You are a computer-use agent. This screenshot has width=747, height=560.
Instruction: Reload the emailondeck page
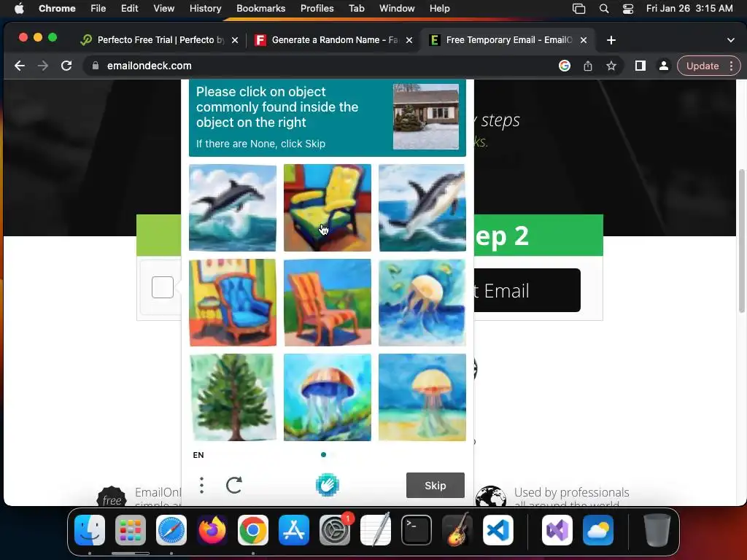pos(66,66)
